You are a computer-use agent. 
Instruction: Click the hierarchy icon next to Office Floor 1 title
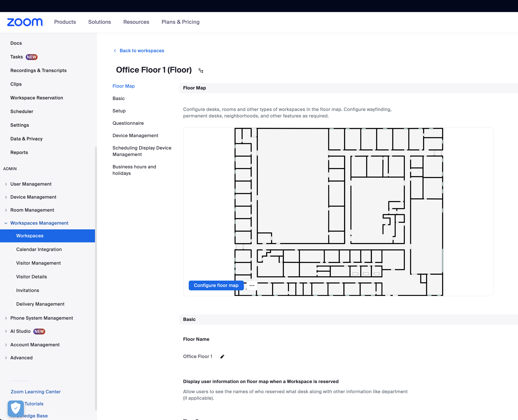coord(201,70)
